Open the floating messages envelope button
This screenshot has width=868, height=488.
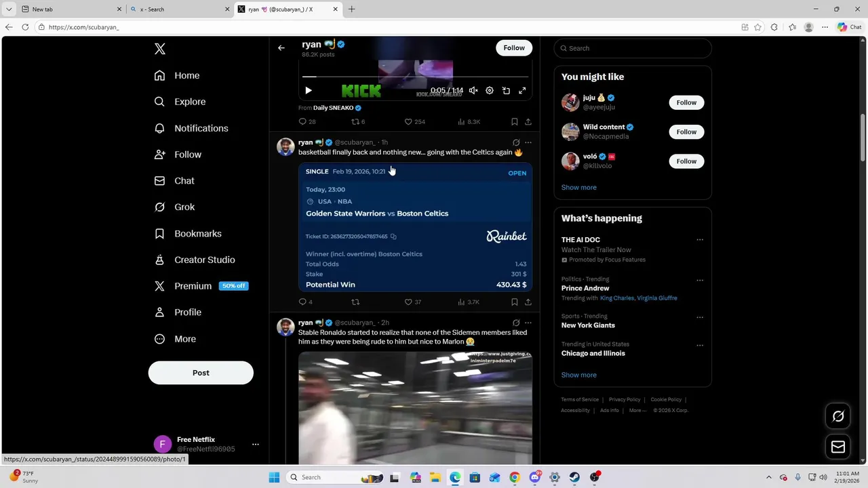click(x=838, y=447)
